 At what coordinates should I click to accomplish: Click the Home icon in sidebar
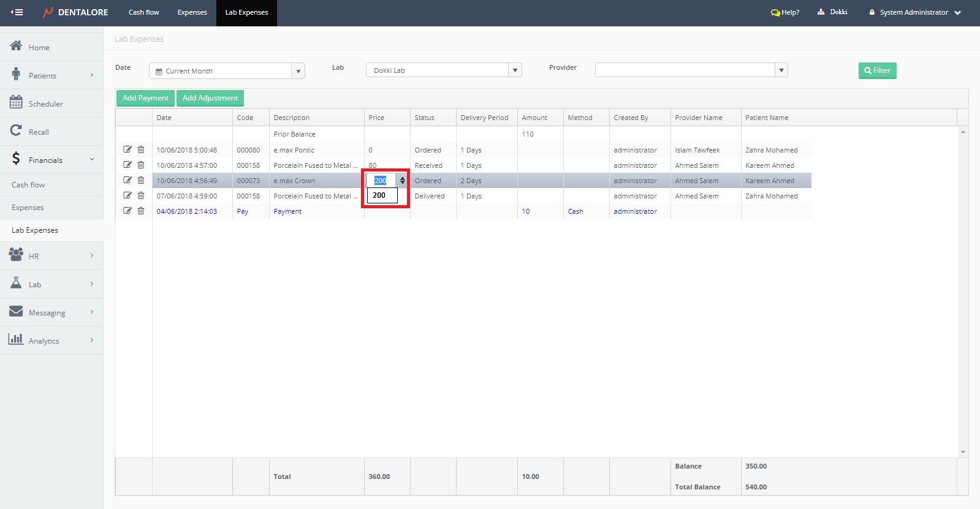[x=16, y=47]
